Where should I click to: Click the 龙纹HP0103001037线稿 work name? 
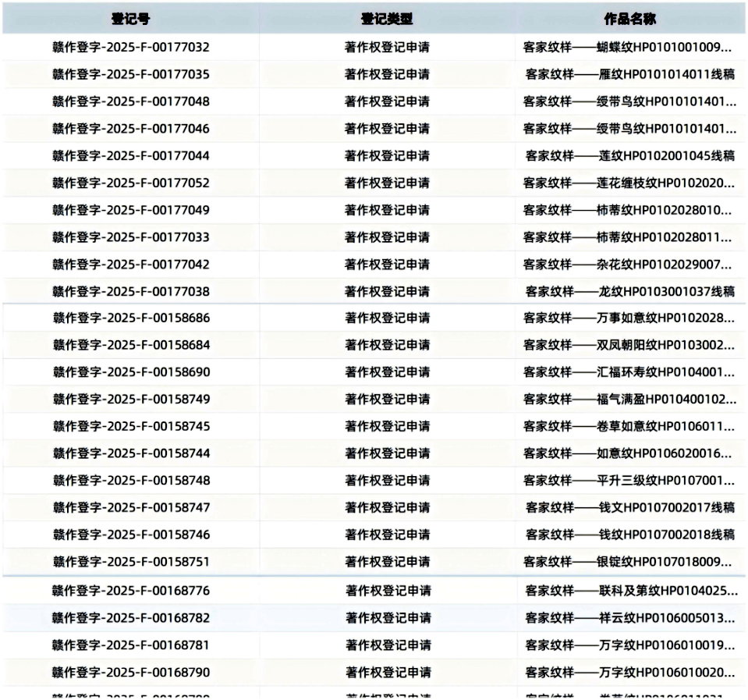click(629, 291)
